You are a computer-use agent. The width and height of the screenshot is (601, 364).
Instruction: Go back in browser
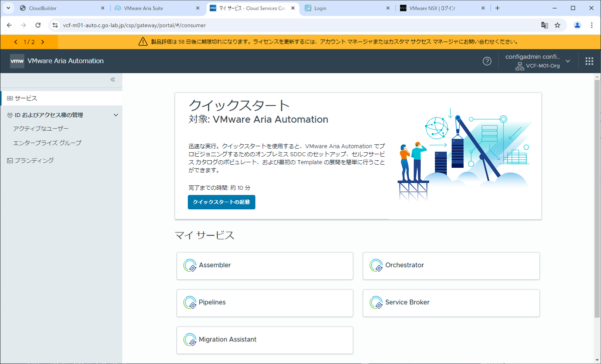tap(9, 25)
